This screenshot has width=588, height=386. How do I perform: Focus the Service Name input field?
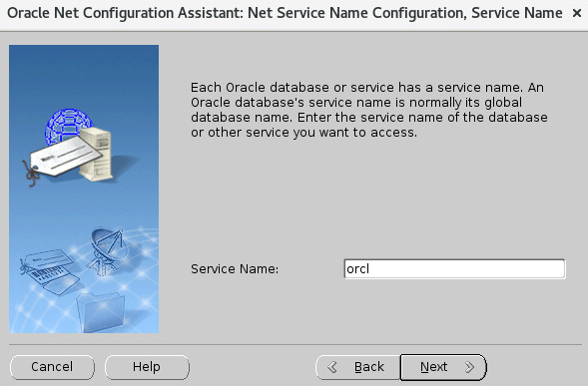click(x=454, y=268)
